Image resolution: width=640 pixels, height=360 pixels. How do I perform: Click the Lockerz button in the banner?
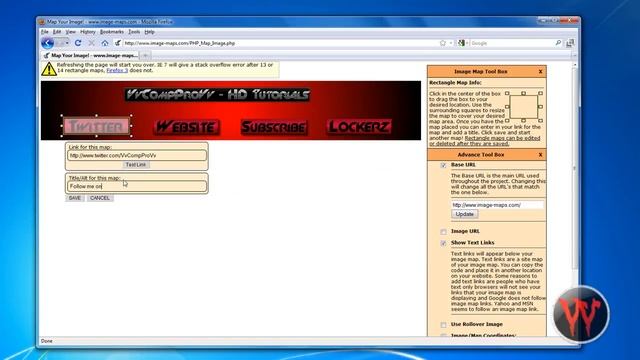[360, 127]
